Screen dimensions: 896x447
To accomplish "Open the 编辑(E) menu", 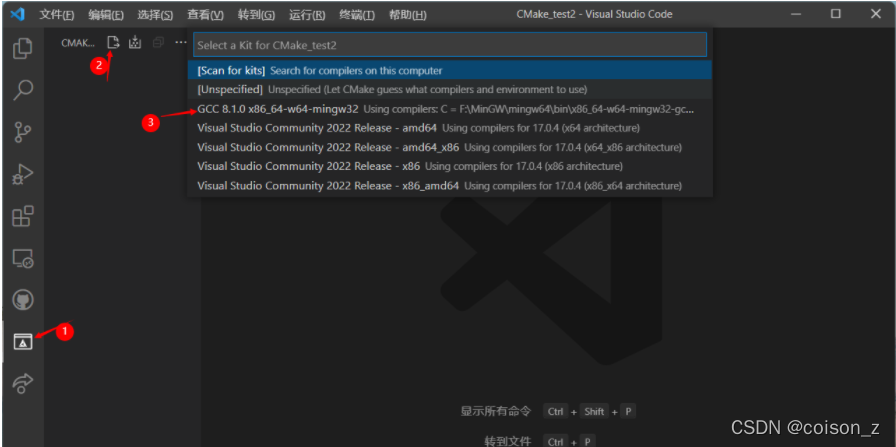I will (x=106, y=15).
